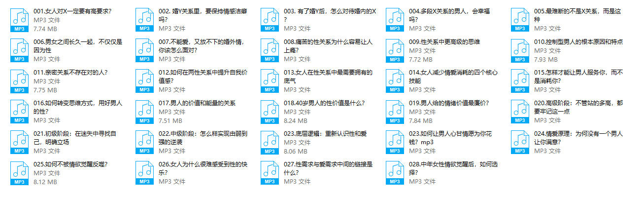Click file name 019.男人给的情绪价值最廉价?
Screen dimensions: 644x197
[x=449, y=103]
